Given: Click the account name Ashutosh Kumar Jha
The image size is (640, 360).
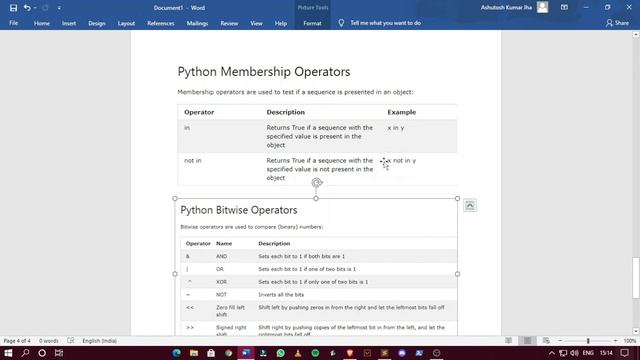Looking at the screenshot, I should (506, 7).
